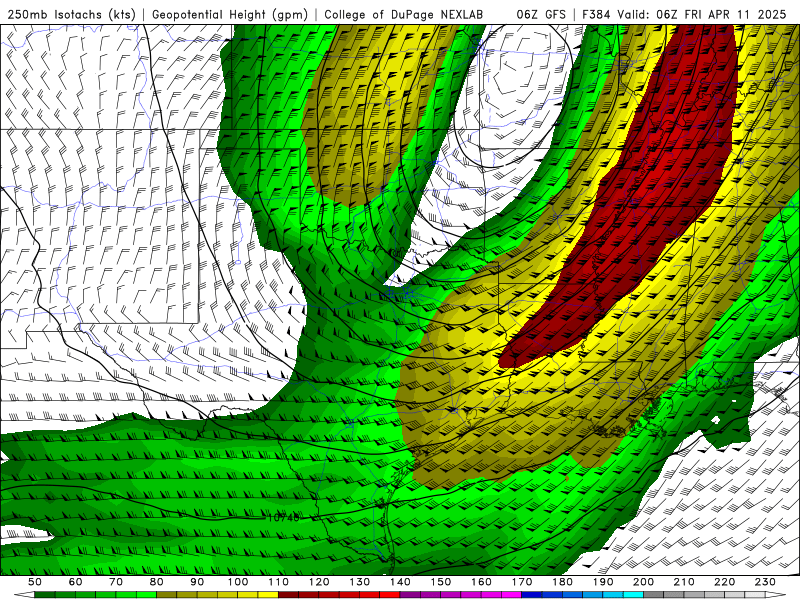Click the "120" color scale label
Viewport: 800px width, 600px height.
[319, 582]
